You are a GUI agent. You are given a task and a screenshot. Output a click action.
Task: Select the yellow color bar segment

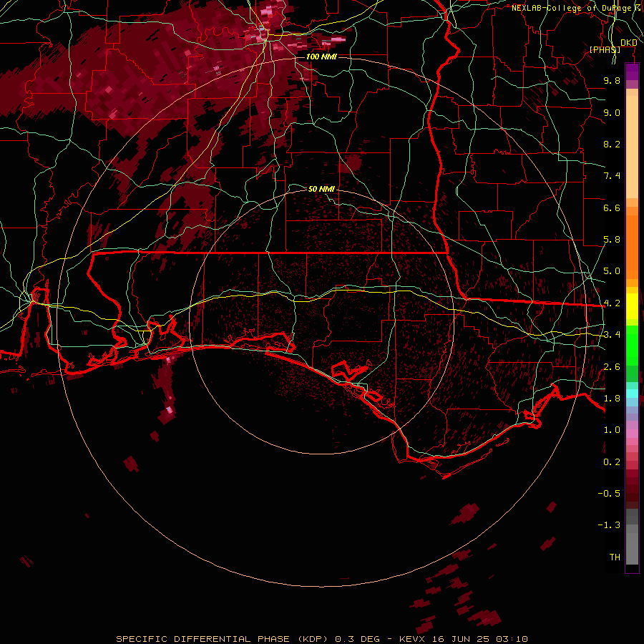(632, 306)
